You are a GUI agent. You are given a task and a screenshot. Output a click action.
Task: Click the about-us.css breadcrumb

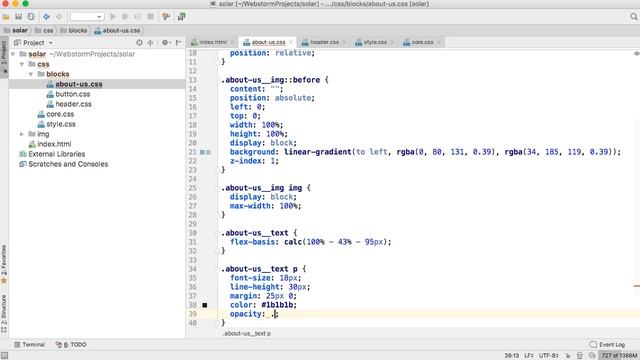118,31
